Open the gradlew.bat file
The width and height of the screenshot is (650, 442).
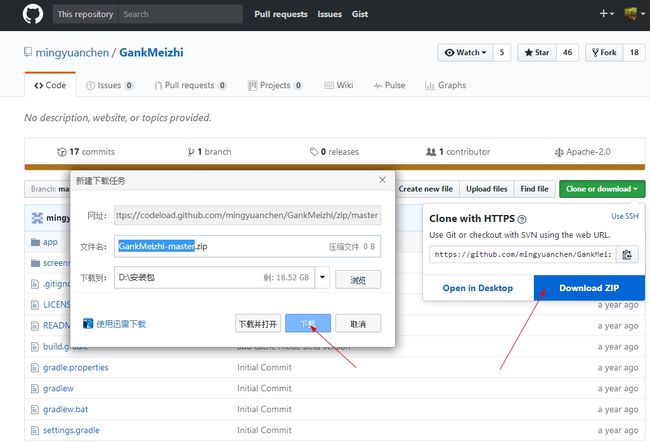tap(65, 409)
